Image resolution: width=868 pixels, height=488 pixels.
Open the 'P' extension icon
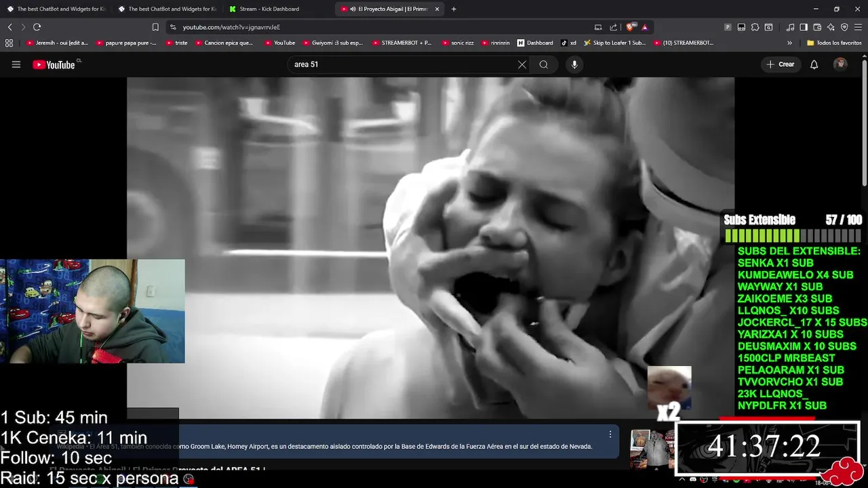[728, 27]
